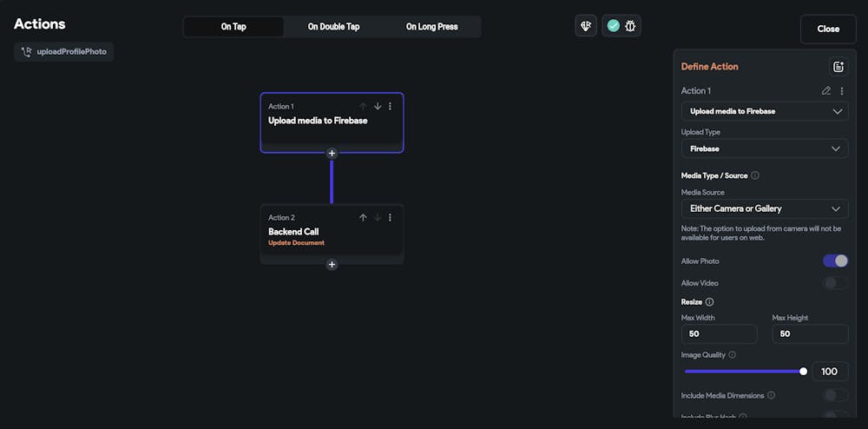868x429 pixels.
Task: Enable the Allow Video toggle
Action: coord(835,282)
